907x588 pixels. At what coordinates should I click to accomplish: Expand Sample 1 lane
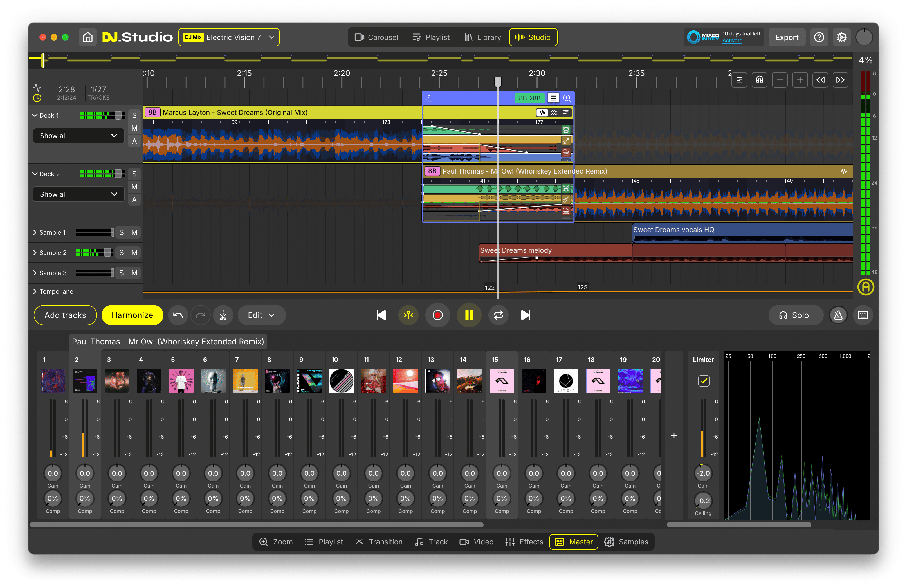[x=35, y=232]
